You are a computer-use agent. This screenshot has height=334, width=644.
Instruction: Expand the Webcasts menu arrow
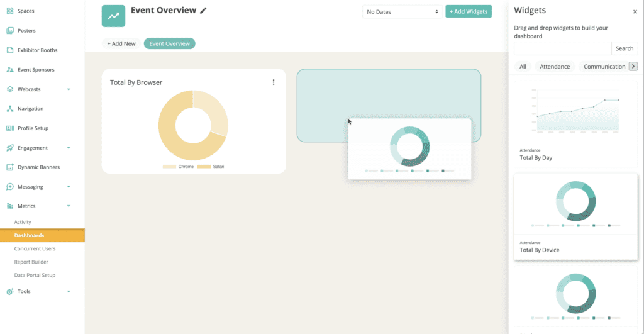[x=69, y=89]
